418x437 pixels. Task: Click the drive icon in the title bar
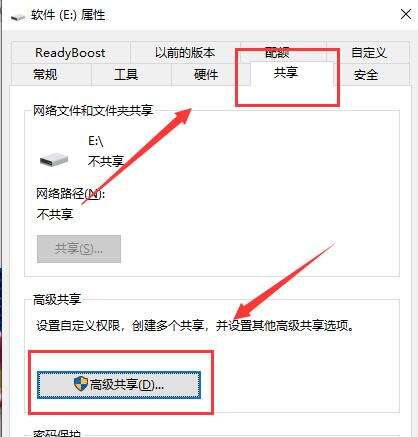(18, 16)
